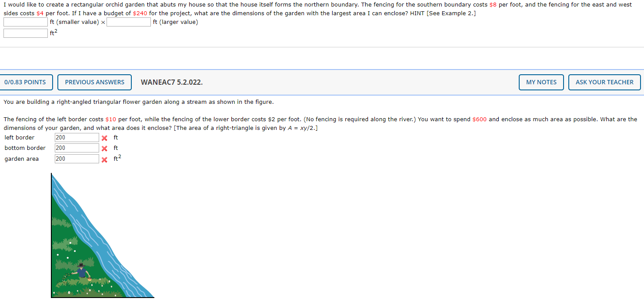Click the red $600 budget value
644x308 pixels.
pyautogui.click(x=479, y=119)
